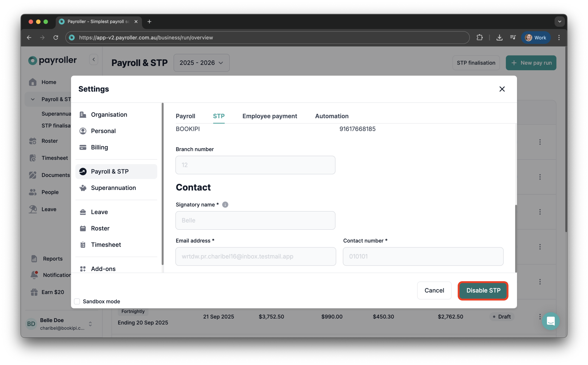
Task: Open browser extensions menu
Action: pyautogui.click(x=480, y=38)
